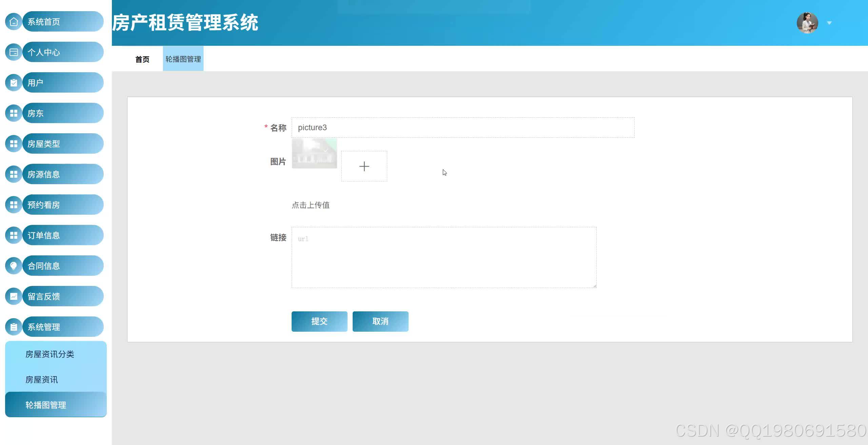Screen dimensions: 868x445
Task: Expand the 系统管理 submenu
Action: click(54, 327)
